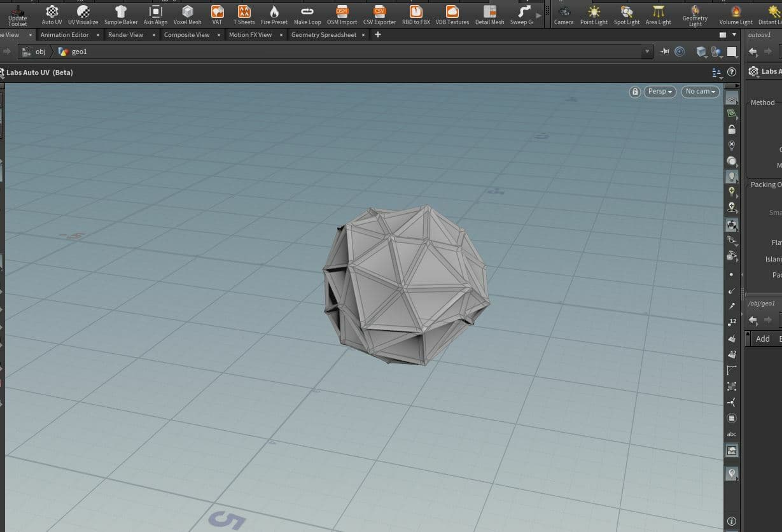The height and width of the screenshot is (532, 782).
Task: Add a Camera from the shelf
Action: click(563, 15)
